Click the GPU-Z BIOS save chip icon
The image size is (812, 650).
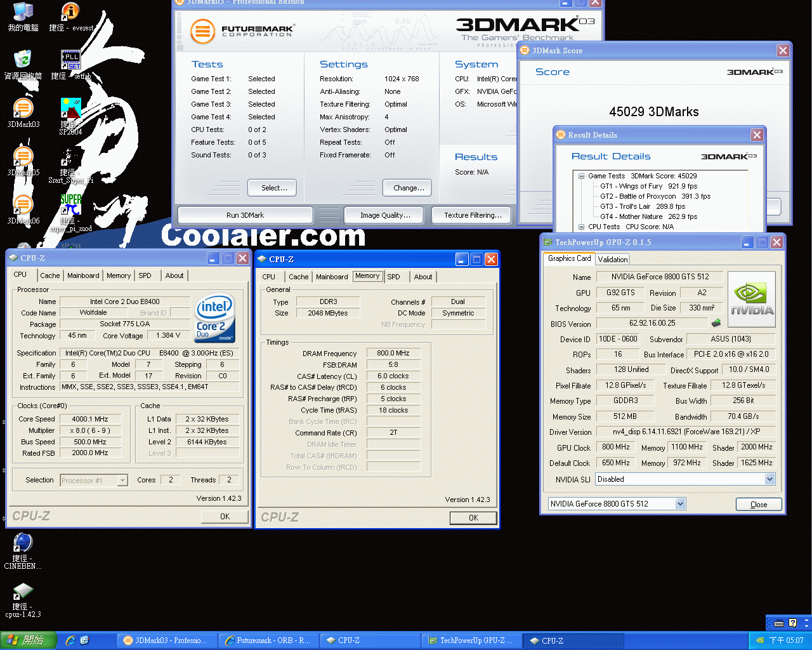click(x=716, y=323)
